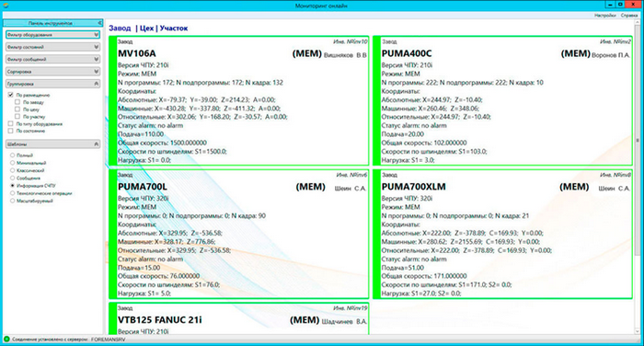Uncheck the По размещению checkbox
Screen dimensions: 644x346
point(11,95)
